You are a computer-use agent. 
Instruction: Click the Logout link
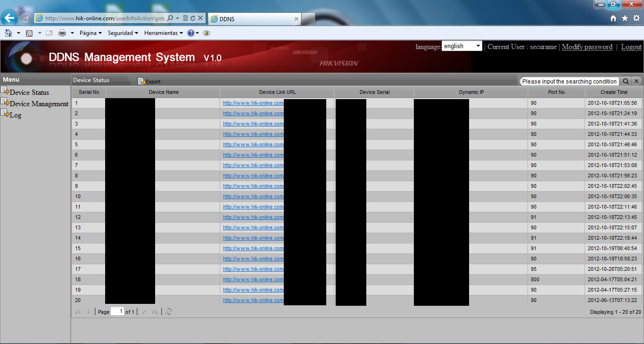631,47
